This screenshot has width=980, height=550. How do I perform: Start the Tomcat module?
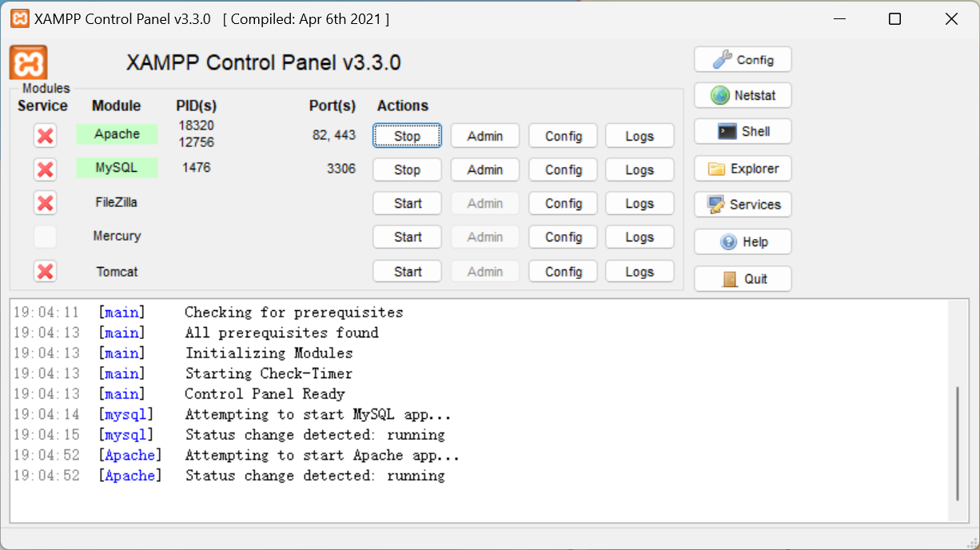407,272
